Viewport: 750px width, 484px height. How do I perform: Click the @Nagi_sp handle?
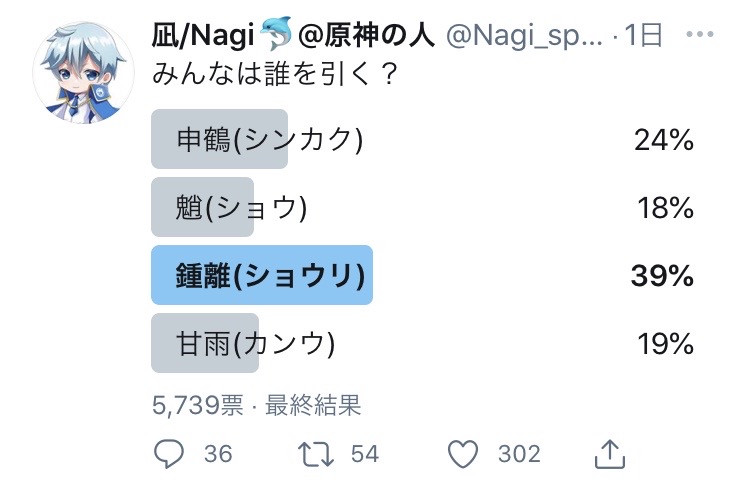523,36
